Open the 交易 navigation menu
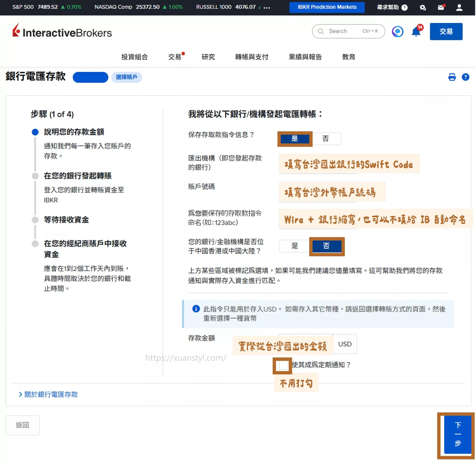476x463 pixels. (x=175, y=57)
